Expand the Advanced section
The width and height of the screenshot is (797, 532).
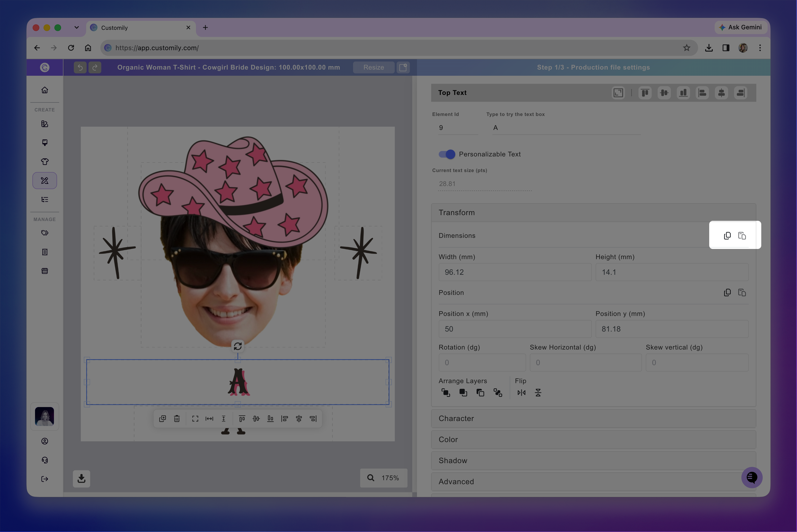tap(593, 481)
